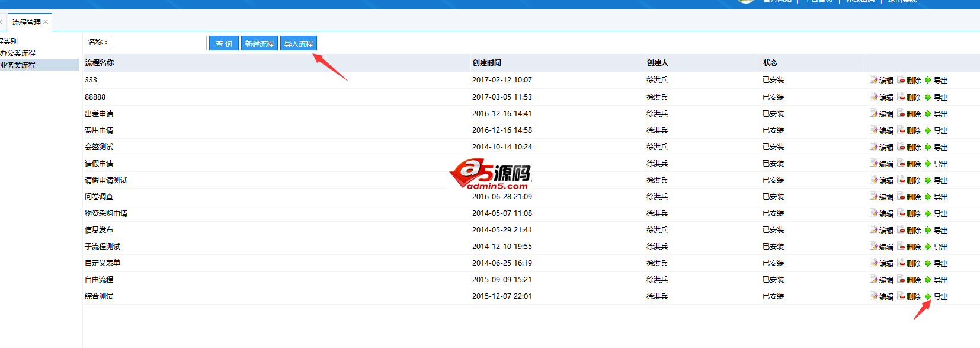
Task: Export the 问卷调查 workflow
Action: 936,197
